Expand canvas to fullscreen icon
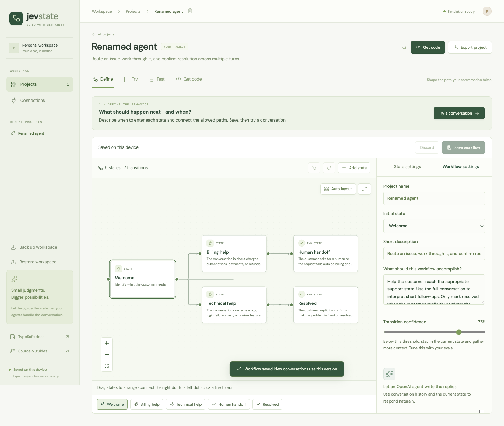504x426 pixels. [364, 189]
